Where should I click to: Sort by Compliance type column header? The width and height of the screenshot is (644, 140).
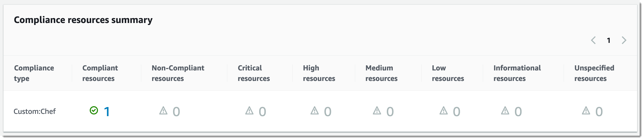coord(34,73)
